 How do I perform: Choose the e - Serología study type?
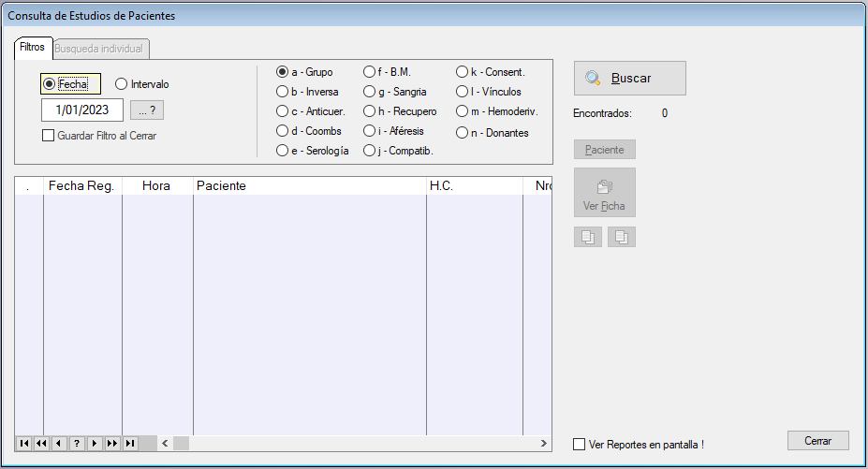[x=282, y=151]
